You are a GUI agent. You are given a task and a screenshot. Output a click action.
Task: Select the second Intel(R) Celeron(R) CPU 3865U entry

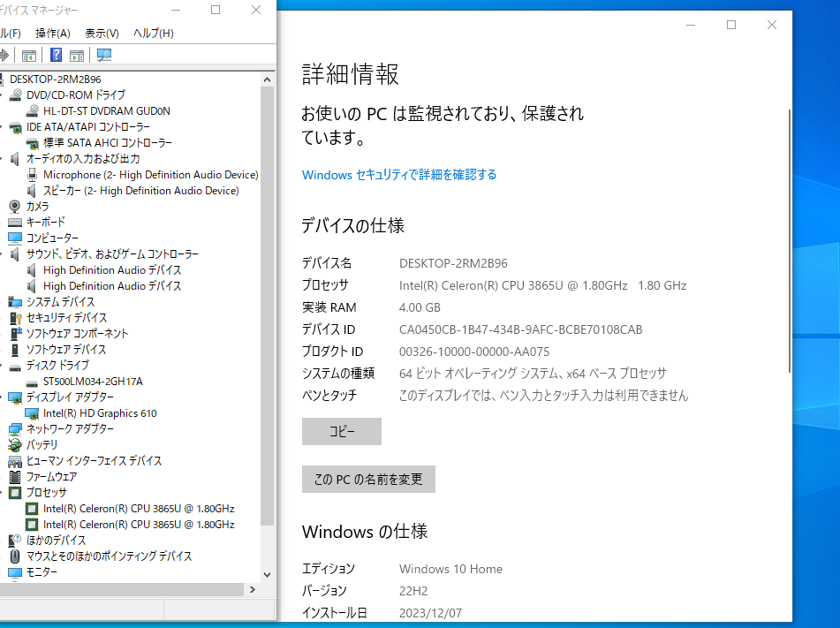(x=139, y=525)
